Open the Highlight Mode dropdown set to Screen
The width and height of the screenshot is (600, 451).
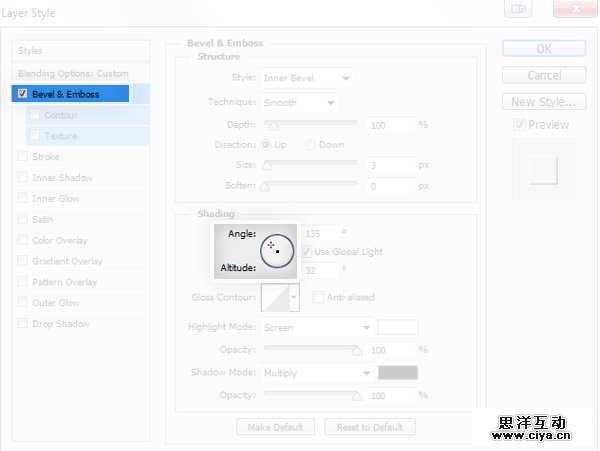coord(316,327)
